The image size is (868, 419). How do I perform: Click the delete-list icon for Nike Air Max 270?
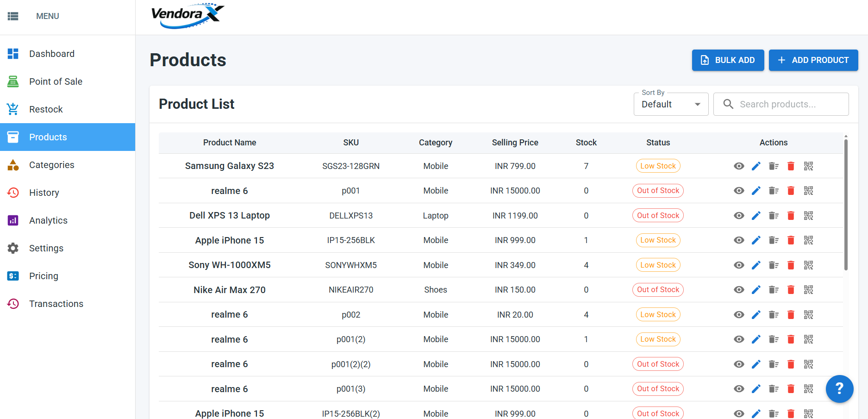coord(774,290)
